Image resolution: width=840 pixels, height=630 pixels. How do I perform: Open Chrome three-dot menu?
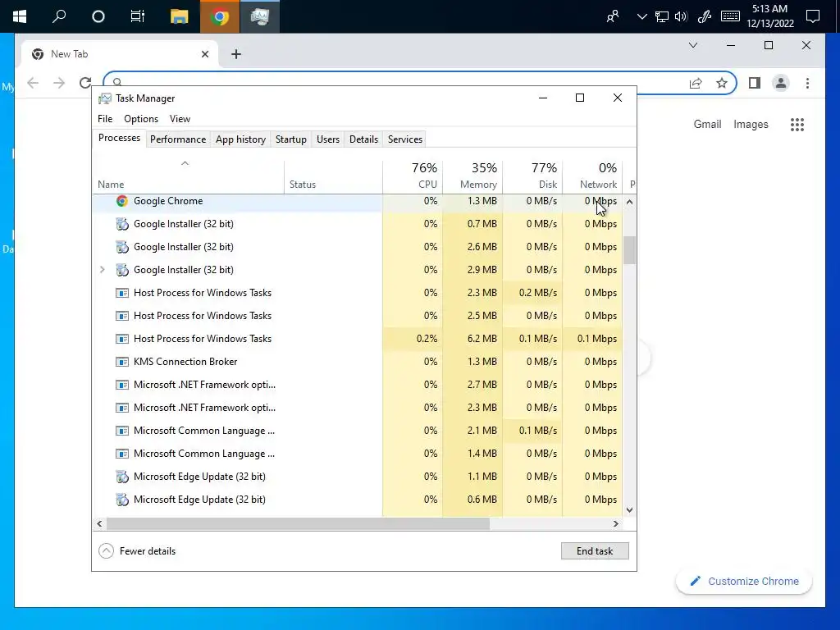pos(807,83)
